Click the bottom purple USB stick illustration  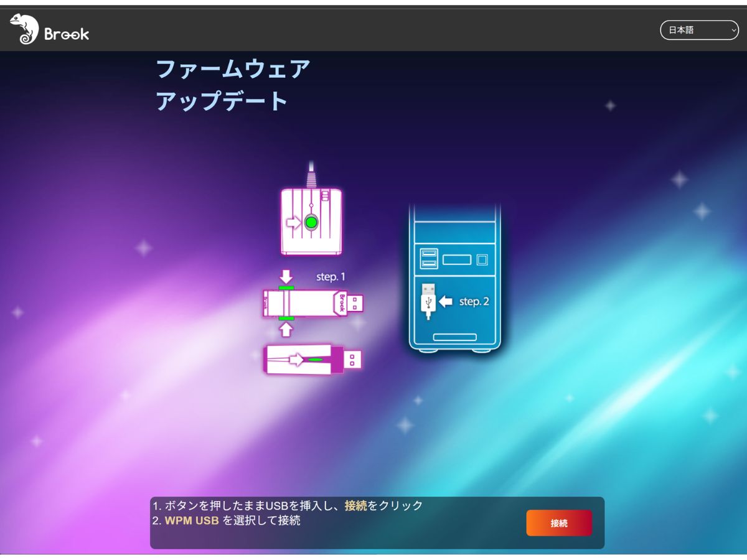[312, 360]
